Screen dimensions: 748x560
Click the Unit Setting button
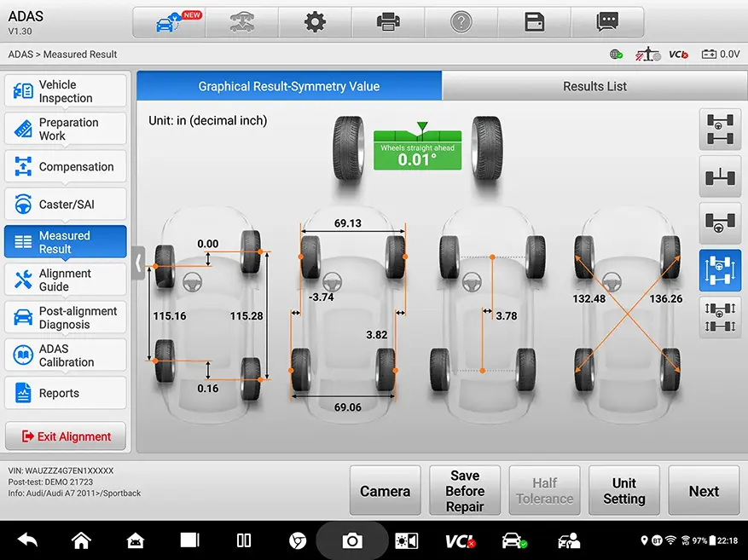point(623,491)
